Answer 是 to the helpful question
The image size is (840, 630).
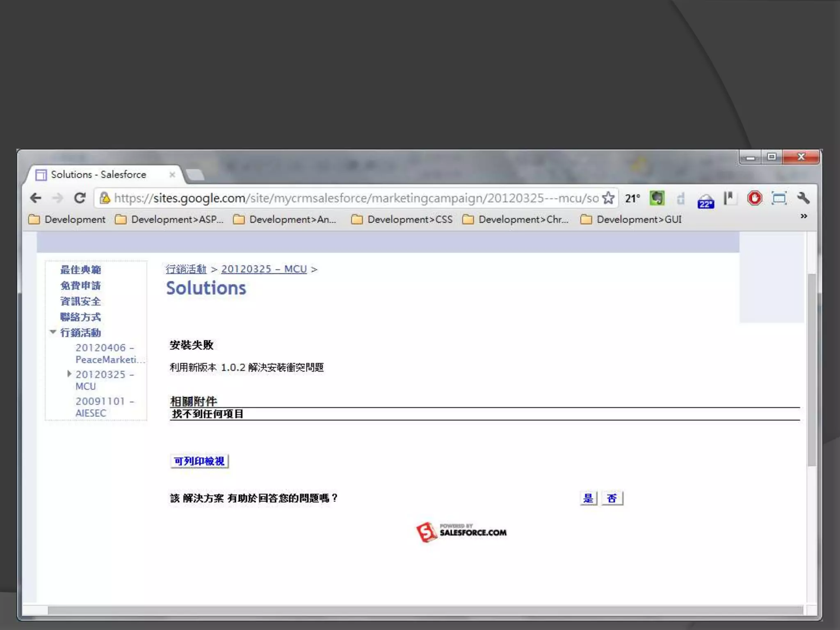(588, 498)
